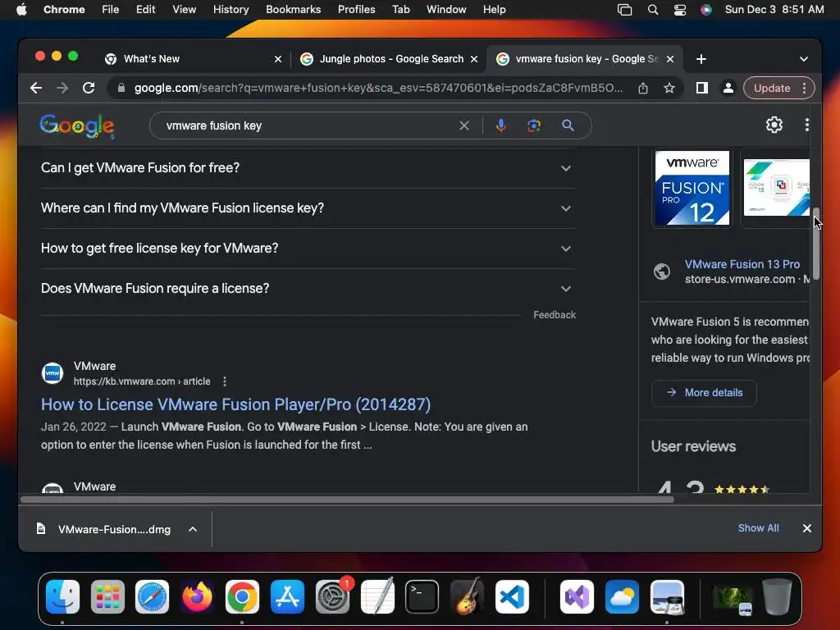Viewport: 840px width, 630px height.
Task: Click the horizontal page scrollbar
Action: [347, 500]
